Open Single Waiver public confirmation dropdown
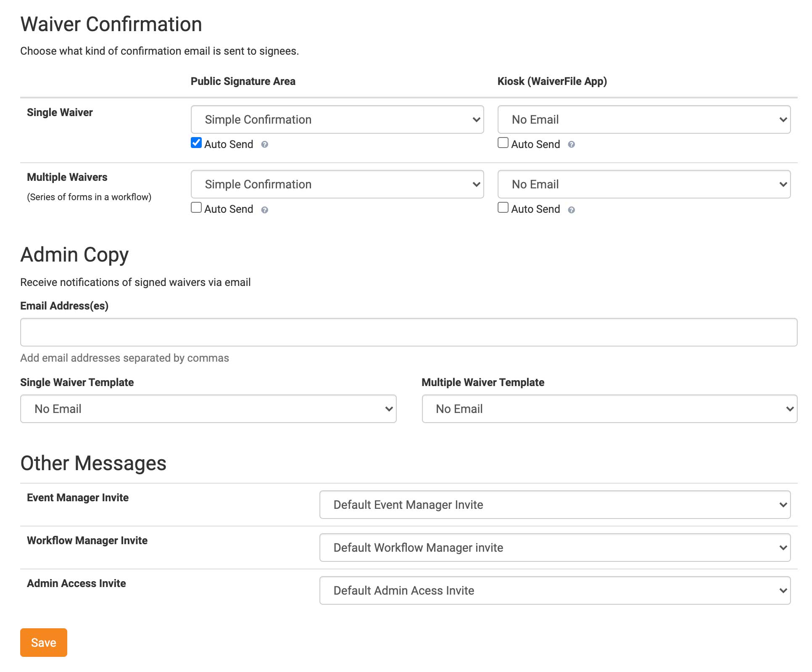Viewport: 812px width, 672px height. pyautogui.click(x=337, y=120)
